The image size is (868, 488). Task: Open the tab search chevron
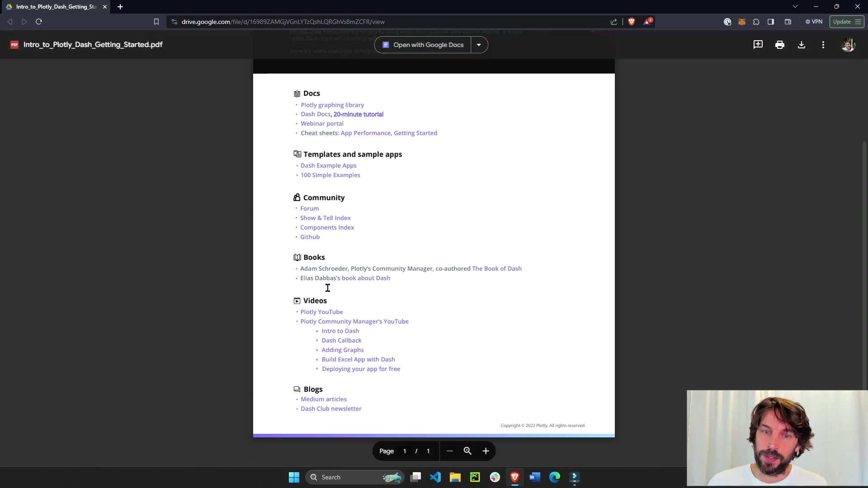[x=795, y=6]
